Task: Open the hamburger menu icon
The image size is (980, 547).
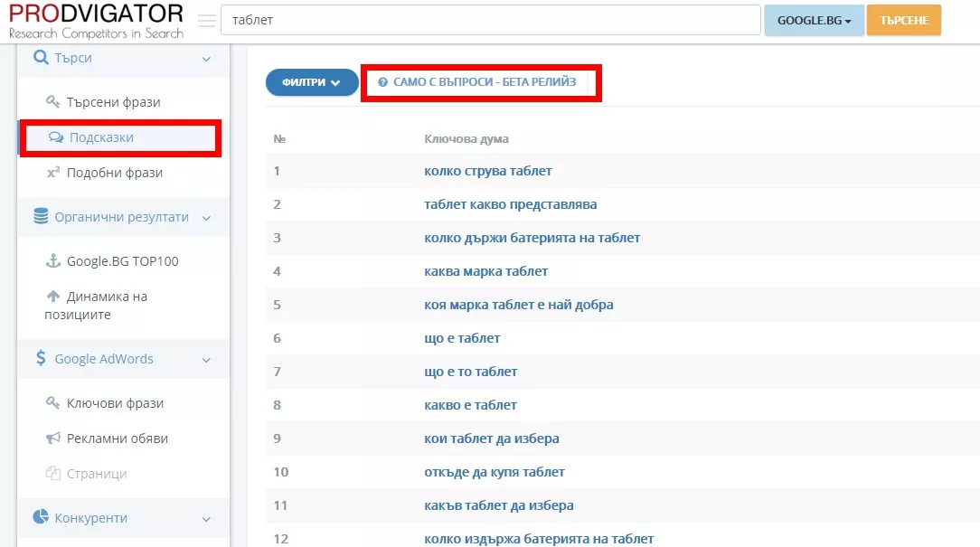Action: [207, 21]
